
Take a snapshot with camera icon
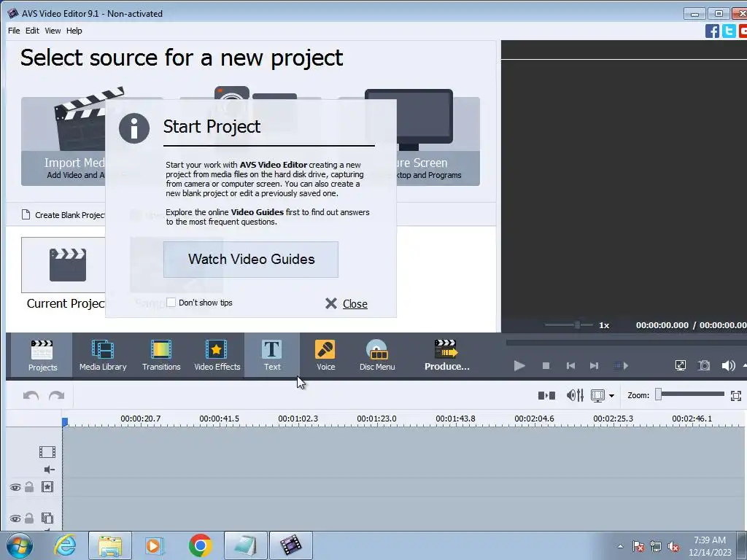coord(704,366)
